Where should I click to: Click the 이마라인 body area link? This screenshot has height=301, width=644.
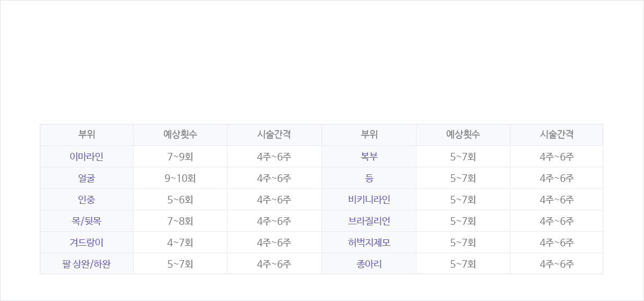[86, 157]
